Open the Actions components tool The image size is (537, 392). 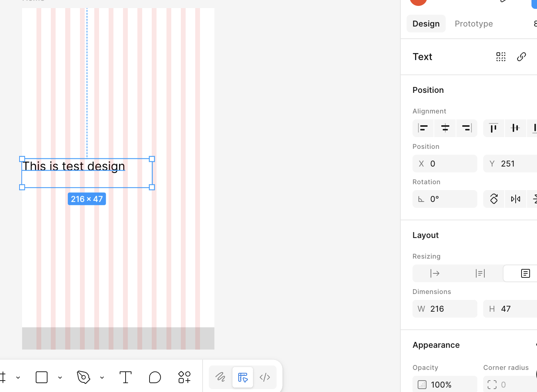(x=184, y=377)
